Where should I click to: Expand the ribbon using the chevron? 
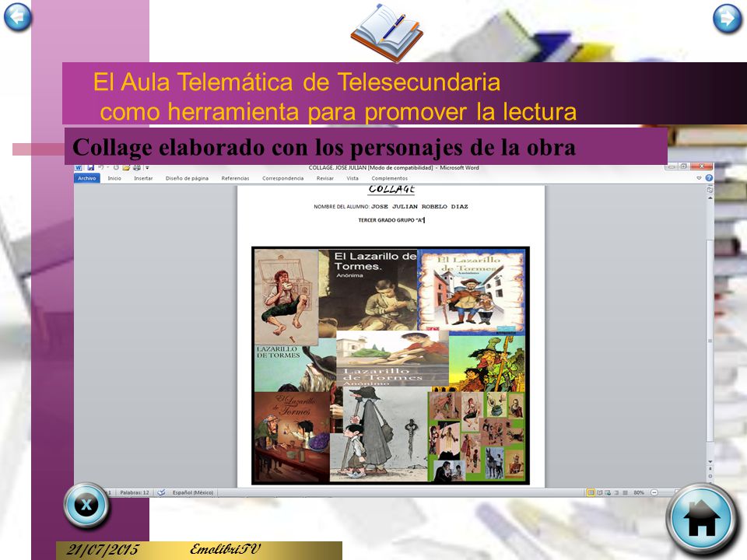coord(699,178)
